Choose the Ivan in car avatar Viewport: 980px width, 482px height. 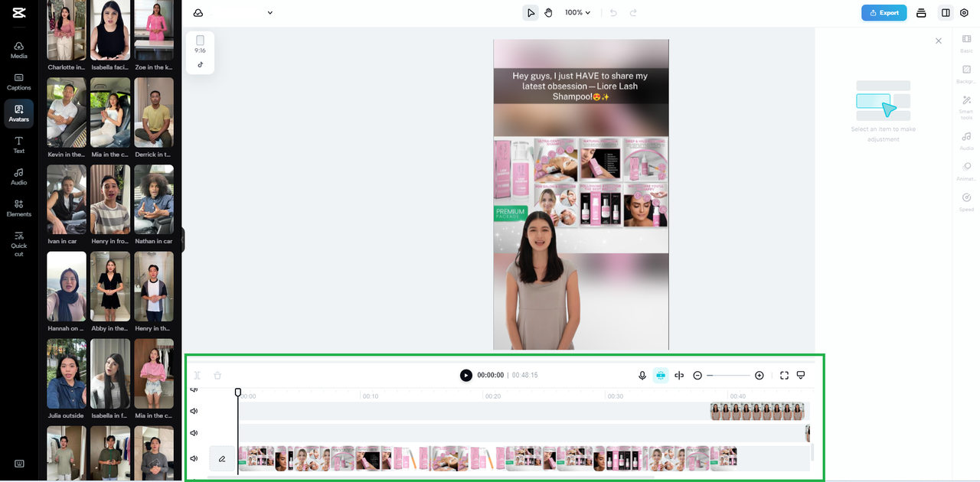pos(67,200)
